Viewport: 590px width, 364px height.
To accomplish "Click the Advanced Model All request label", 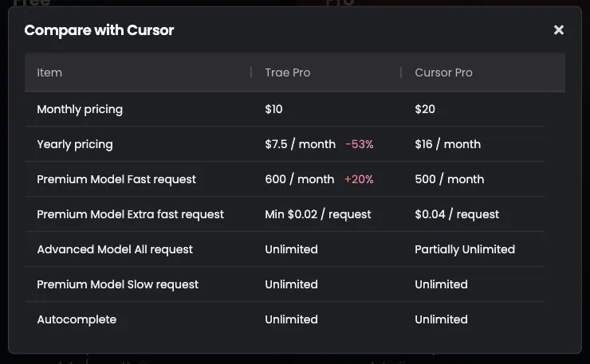I will [x=115, y=249].
